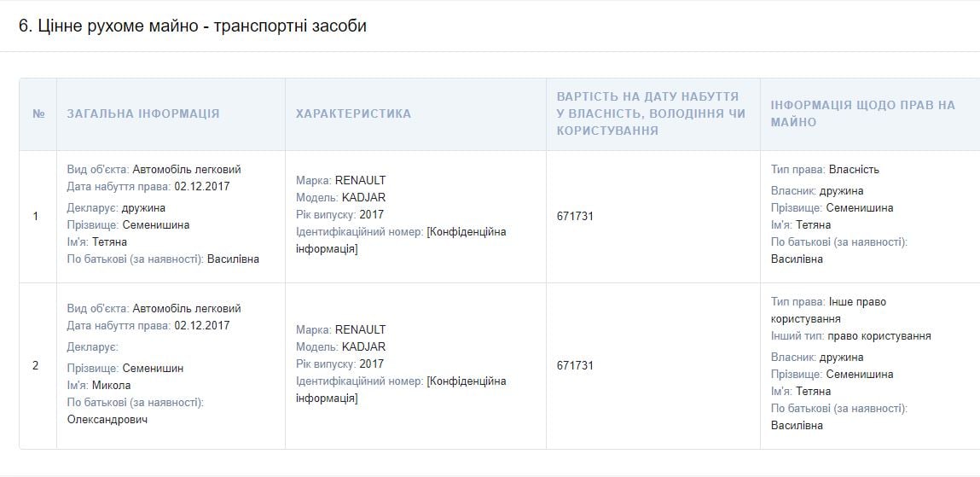
Task: Click the № column header
Action: click(38, 113)
